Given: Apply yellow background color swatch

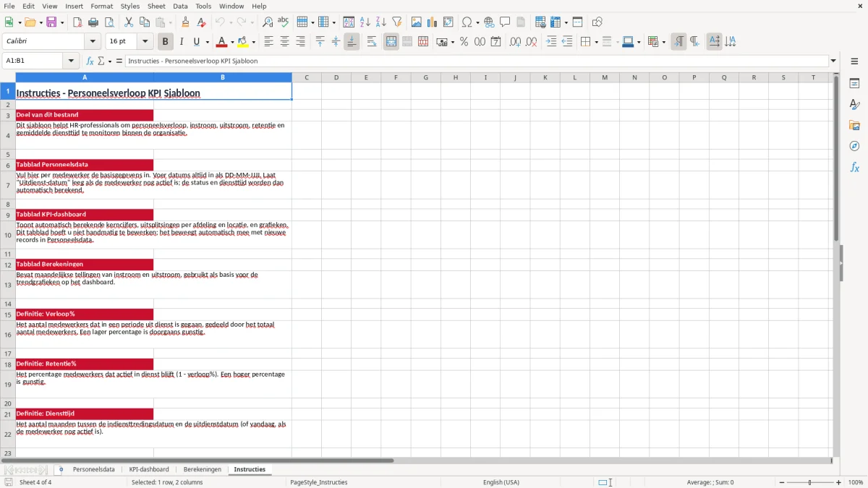Looking at the screenshot, I should (x=243, y=42).
